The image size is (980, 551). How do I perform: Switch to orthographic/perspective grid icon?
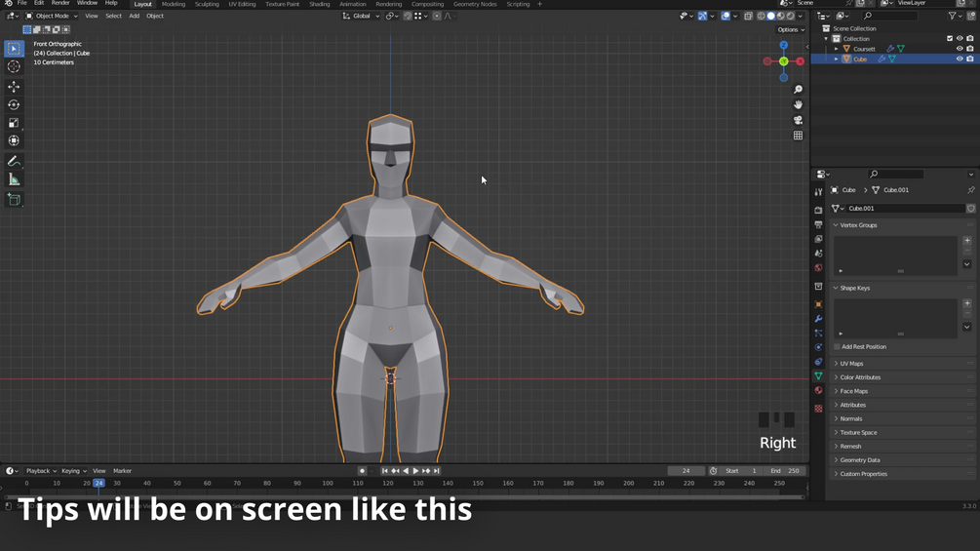point(798,136)
